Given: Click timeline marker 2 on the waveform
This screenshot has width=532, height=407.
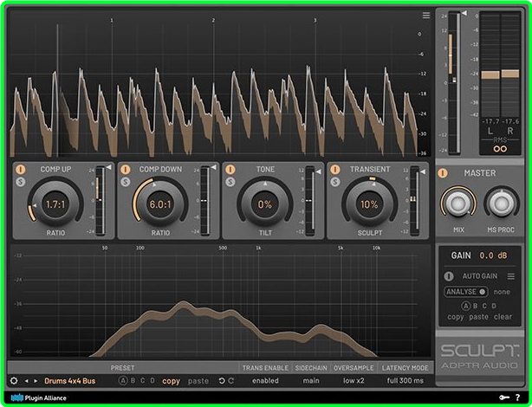Looking at the screenshot, I should 213,21.
